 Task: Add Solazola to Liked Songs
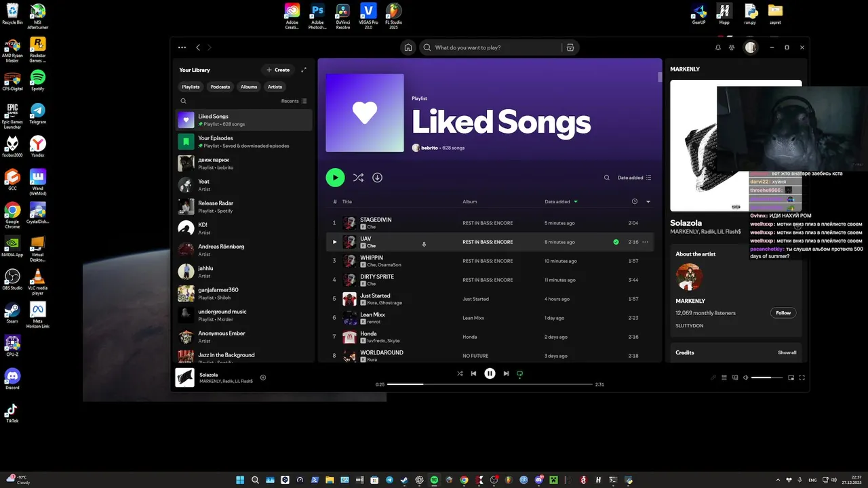click(263, 378)
